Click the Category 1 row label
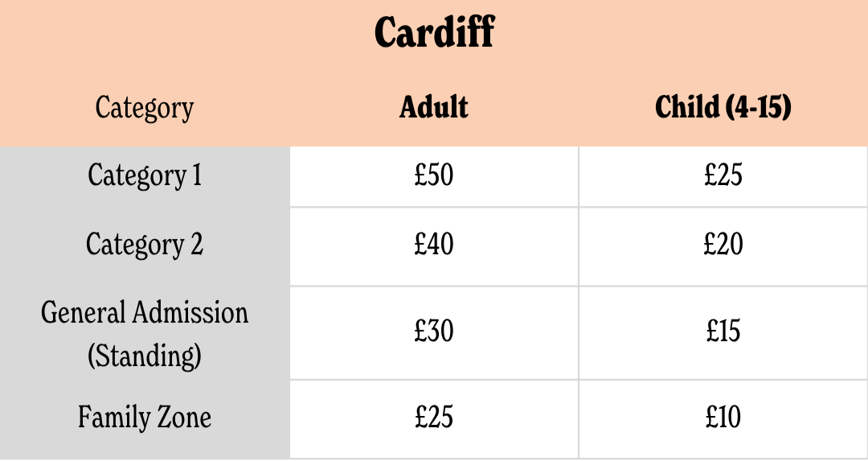Image resolution: width=868 pixels, height=461 pixels. [x=145, y=175]
